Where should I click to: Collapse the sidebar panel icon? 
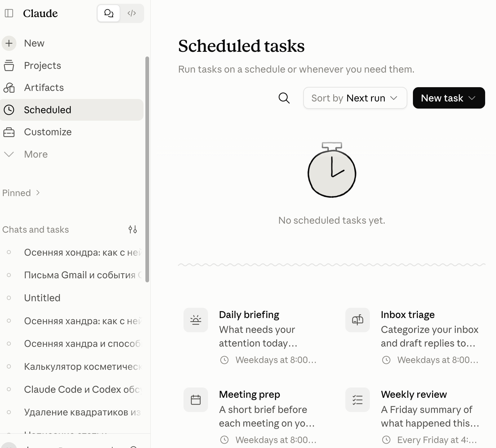tap(9, 13)
